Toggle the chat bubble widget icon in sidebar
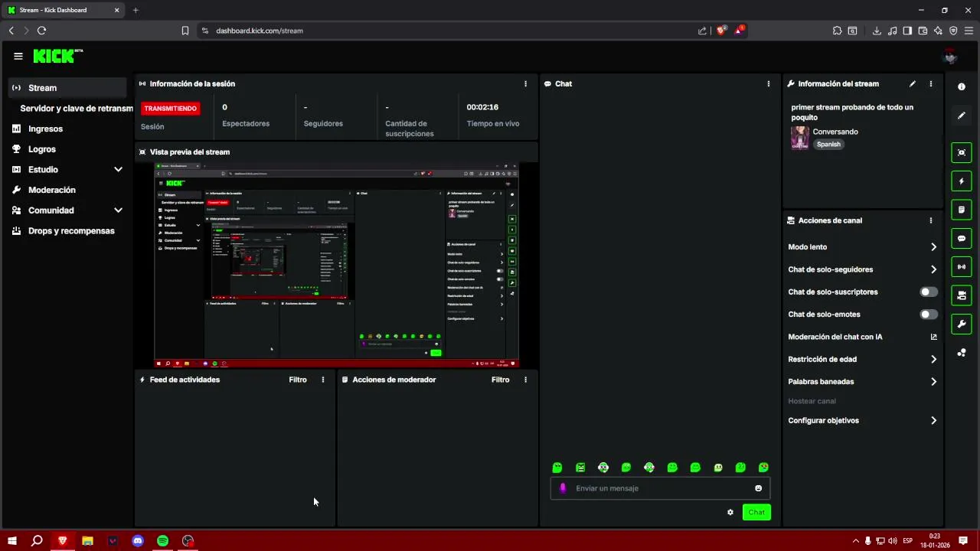 tap(962, 239)
